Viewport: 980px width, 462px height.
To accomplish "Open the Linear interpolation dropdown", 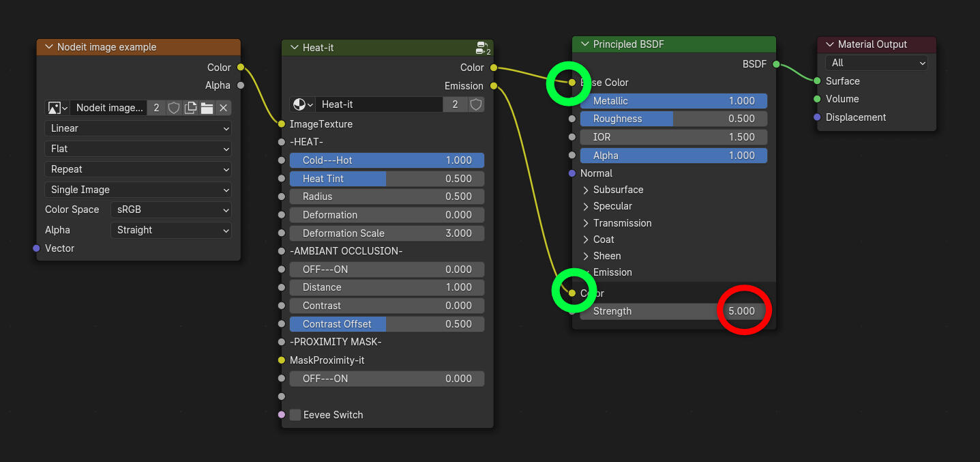I will [138, 128].
